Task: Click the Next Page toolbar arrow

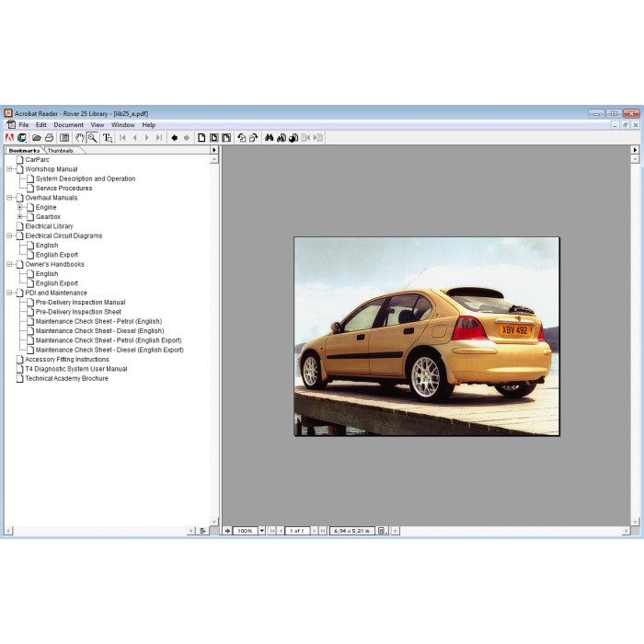Action: click(x=146, y=138)
